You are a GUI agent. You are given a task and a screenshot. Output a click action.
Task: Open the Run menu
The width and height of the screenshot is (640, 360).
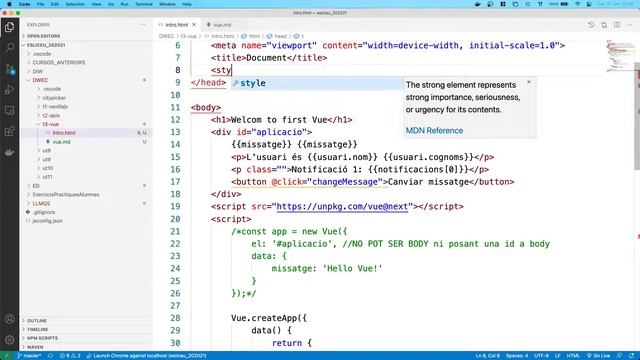[124, 4]
